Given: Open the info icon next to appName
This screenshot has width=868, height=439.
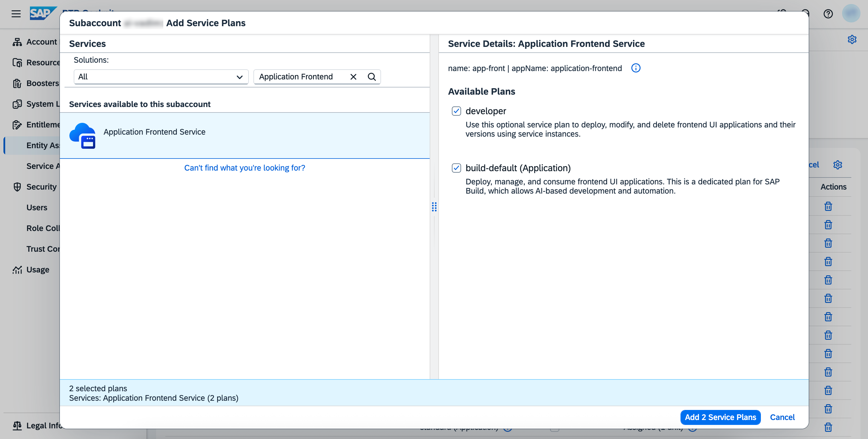Looking at the screenshot, I should (x=636, y=68).
